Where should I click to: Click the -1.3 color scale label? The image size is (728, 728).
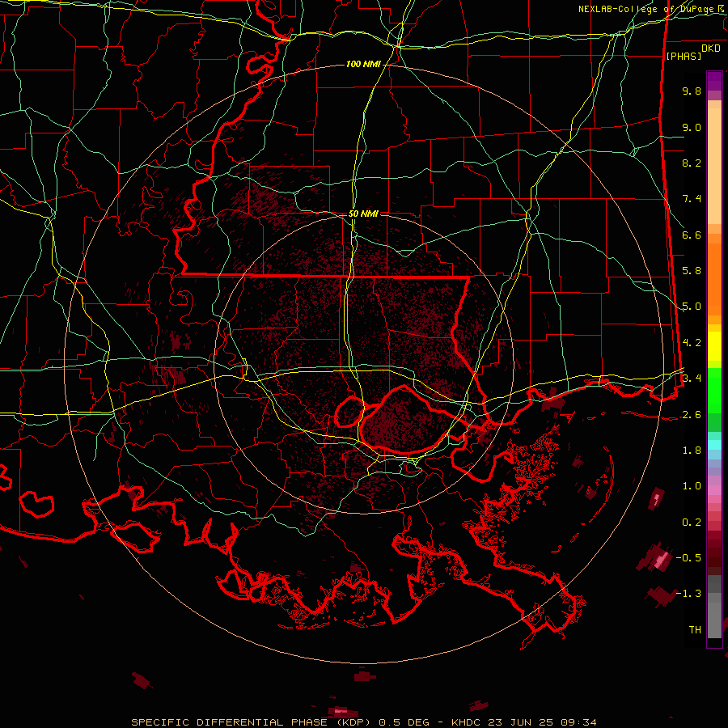pyautogui.click(x=688, y=595)
